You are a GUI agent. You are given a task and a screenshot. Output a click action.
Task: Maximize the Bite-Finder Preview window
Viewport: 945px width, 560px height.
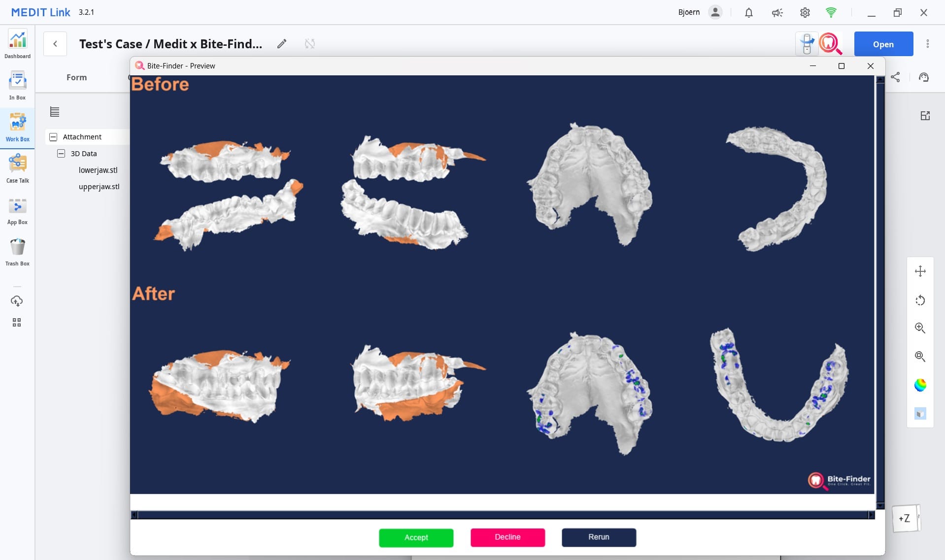click(842, 66)
